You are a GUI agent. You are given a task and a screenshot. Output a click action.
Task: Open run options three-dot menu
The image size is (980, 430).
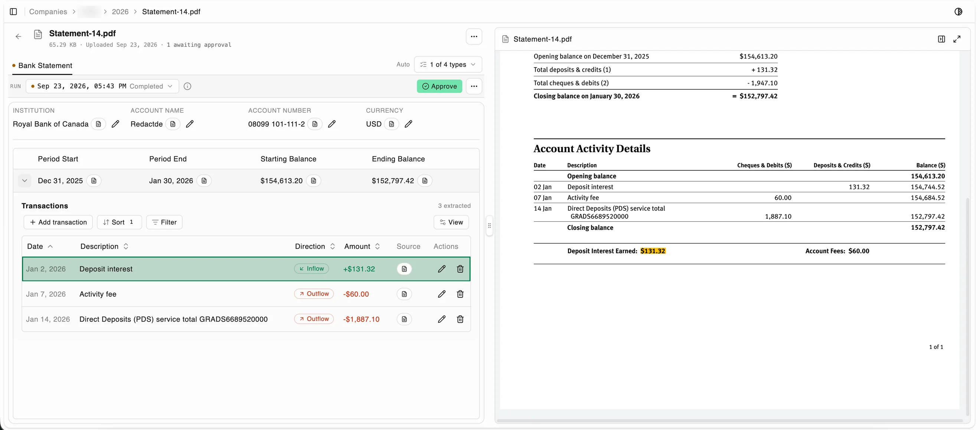point(474,87)
